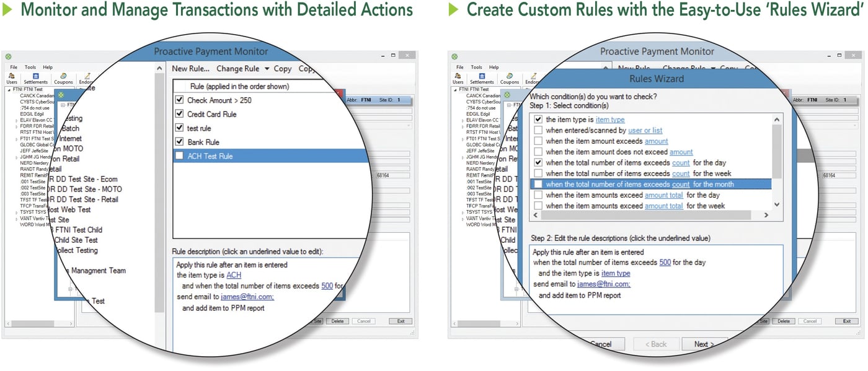868x371 pixels.
Task: Collapse the FTNI FTNI Test root node in left window
Action: [8, 90]
